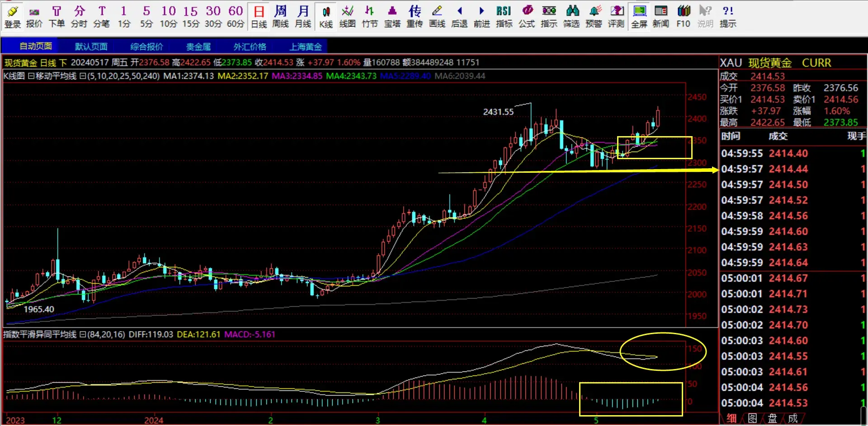Open the 外汇价格 forex prices tab
The image size is (868, 426).
[x=250, y=47]
